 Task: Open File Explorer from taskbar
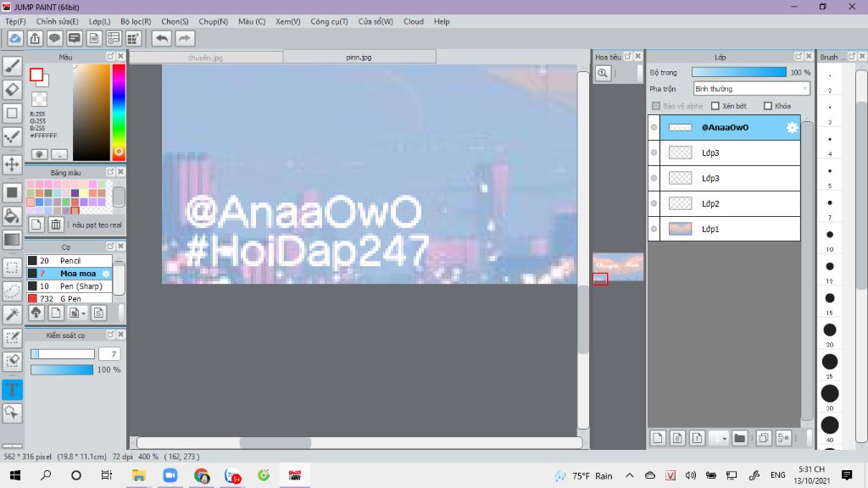click(138, 475)
